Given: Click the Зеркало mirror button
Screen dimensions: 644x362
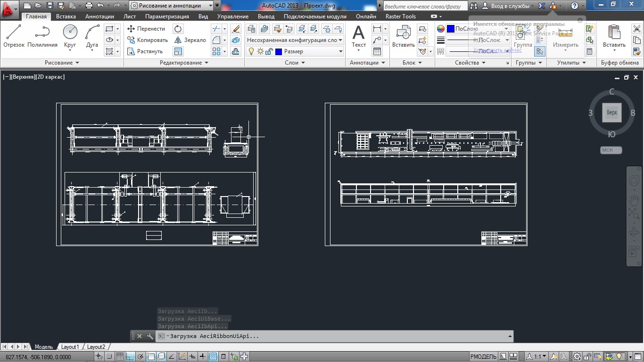Looking at the screenshot, I should pos(190,40).
